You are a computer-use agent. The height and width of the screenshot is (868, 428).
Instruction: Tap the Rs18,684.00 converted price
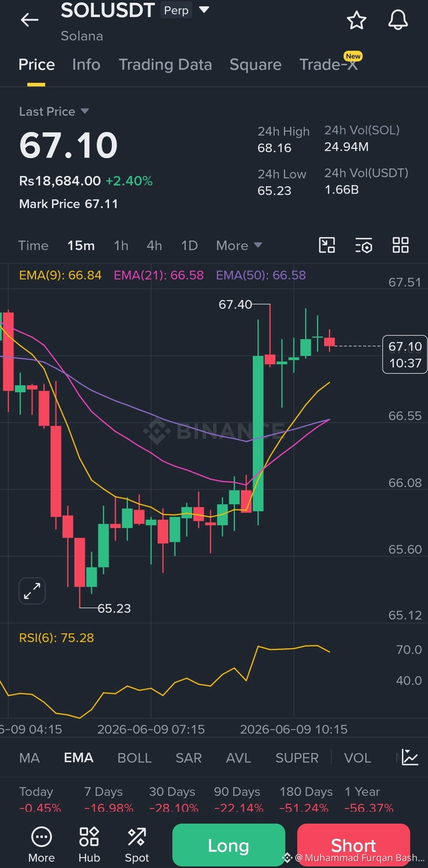60,181
